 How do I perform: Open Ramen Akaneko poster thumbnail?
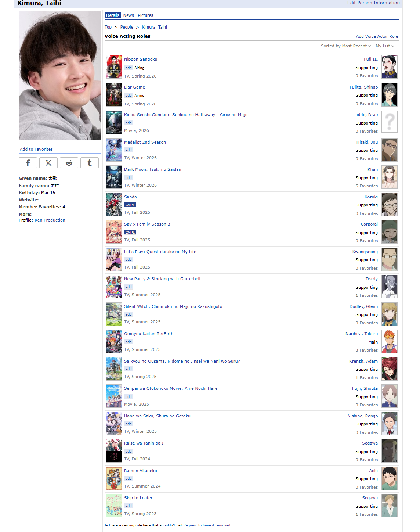tap(114, 478)
